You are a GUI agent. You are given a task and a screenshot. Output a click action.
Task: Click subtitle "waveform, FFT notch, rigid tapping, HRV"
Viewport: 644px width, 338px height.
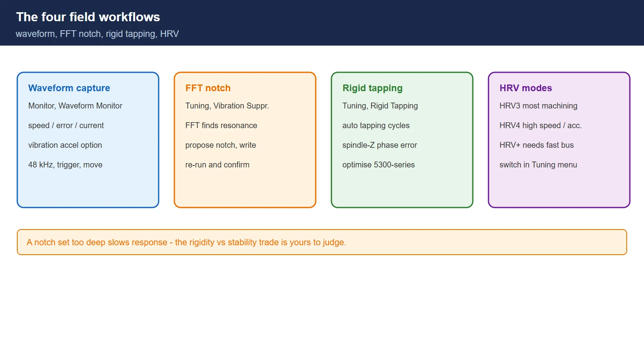(x=97, y=34)
